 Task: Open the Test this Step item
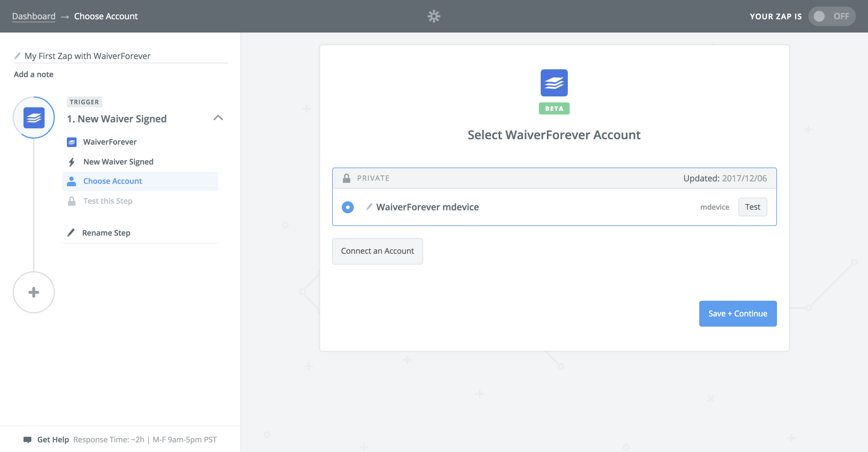108,201
